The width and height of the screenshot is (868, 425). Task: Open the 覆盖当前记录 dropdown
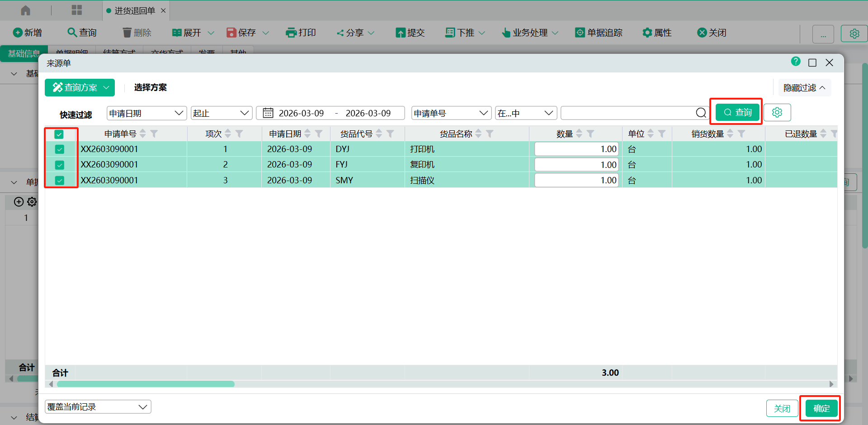tap(98, 407)
